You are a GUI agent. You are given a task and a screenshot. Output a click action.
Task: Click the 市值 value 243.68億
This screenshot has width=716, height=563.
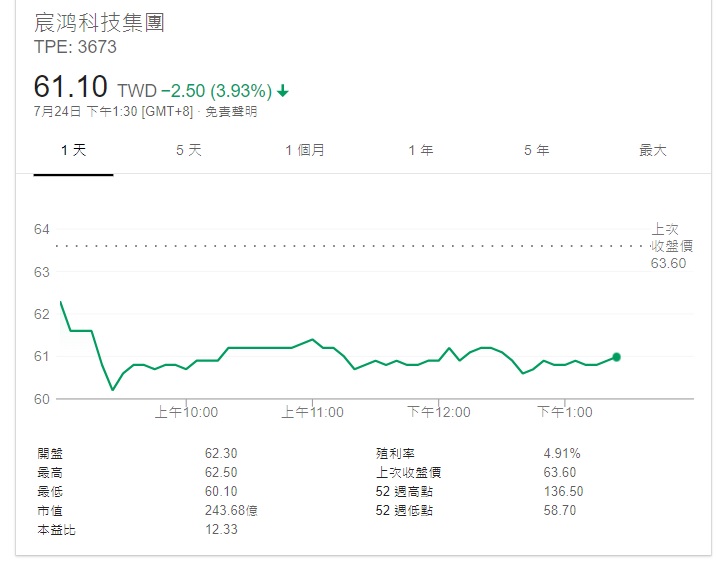point(232,510)
